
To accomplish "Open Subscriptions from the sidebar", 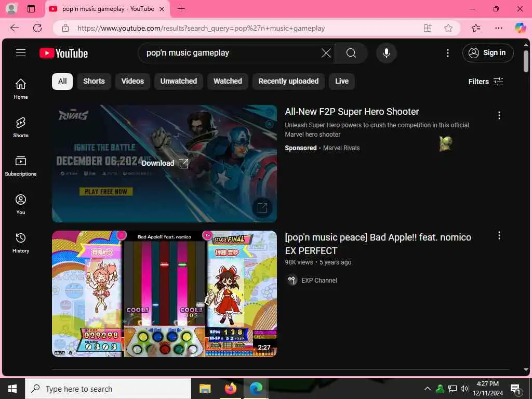I will click(21, 166).
